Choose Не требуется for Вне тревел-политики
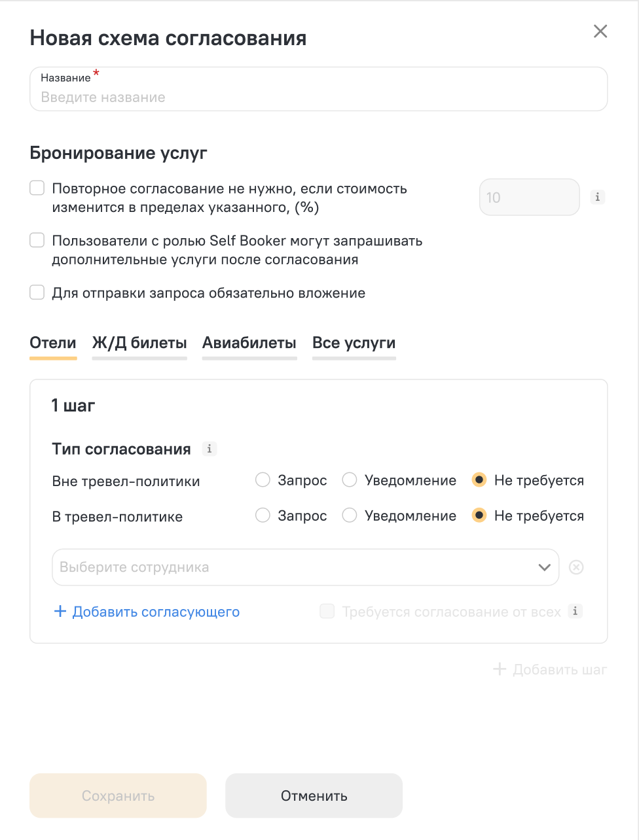The width and height of the screenshot is (639, 840). pos(479,480)
